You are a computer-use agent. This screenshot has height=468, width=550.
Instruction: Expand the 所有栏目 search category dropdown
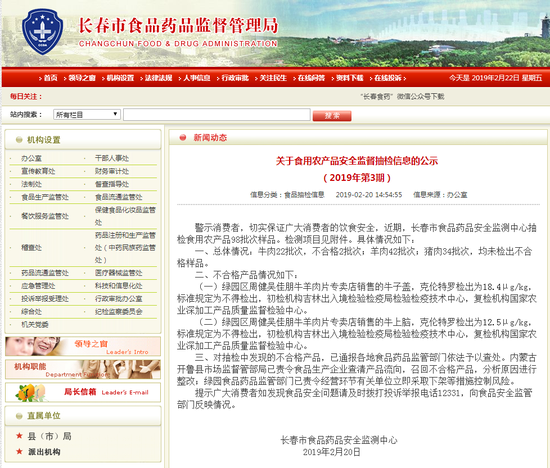tap(87, 114)
